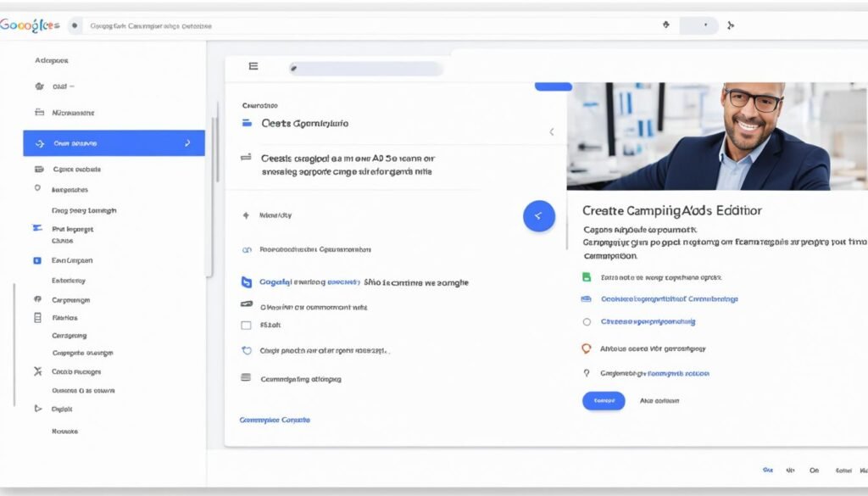Click the large heading in the right panel
This screenshot has height=496, width=868.
(672, 210)
